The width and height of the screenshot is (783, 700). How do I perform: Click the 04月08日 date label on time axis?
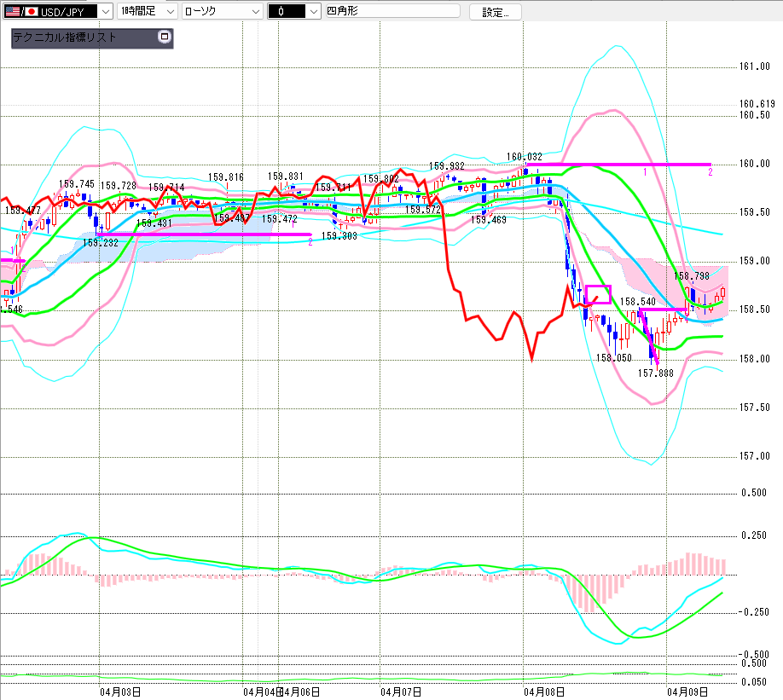click(x=547, y=692)
